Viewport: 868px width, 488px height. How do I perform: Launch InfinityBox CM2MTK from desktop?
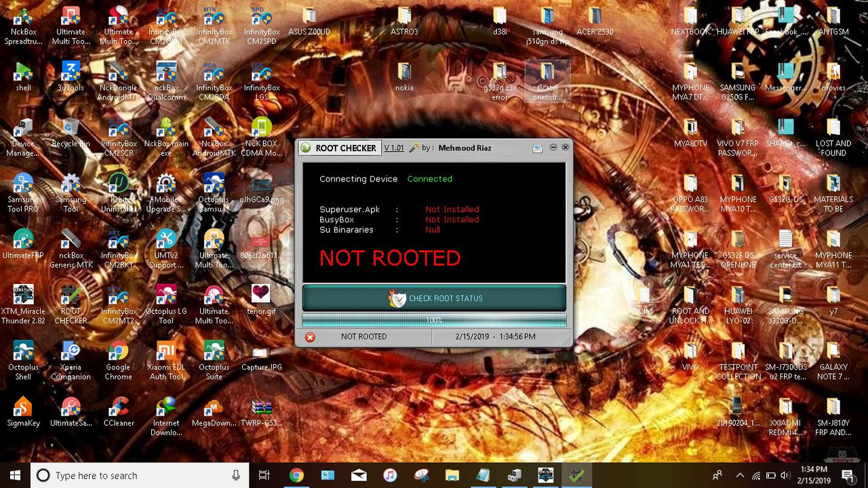(x=214, y=26)
